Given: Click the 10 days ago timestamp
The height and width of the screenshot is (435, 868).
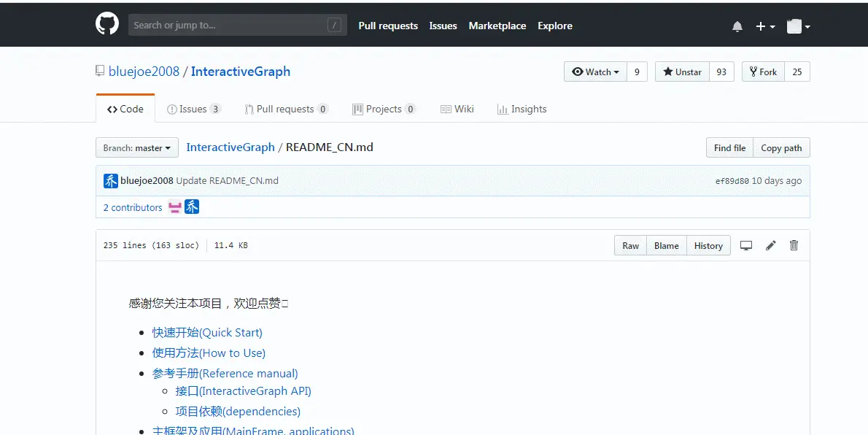Looking at the screenshot, I should 776,181.
